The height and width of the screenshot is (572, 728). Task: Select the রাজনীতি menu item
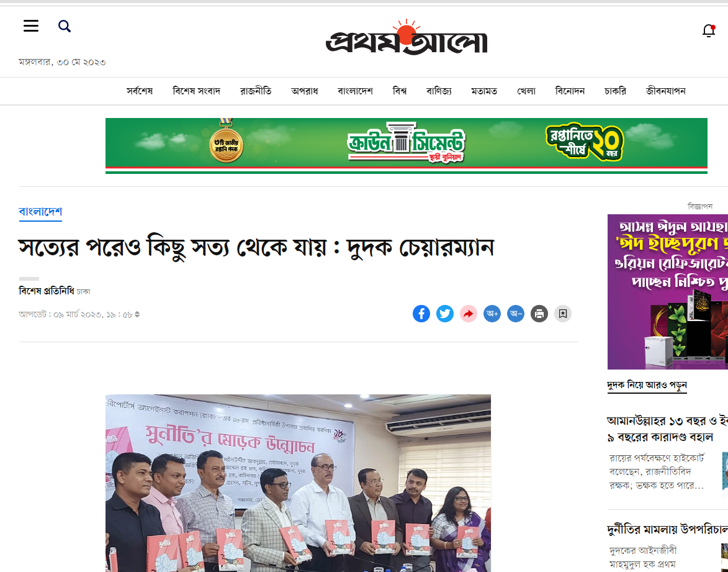point(256,91)
